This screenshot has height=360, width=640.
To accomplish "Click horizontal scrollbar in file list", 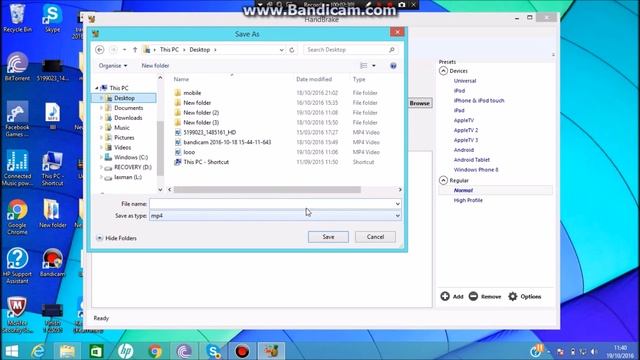I will pos(267,189).
